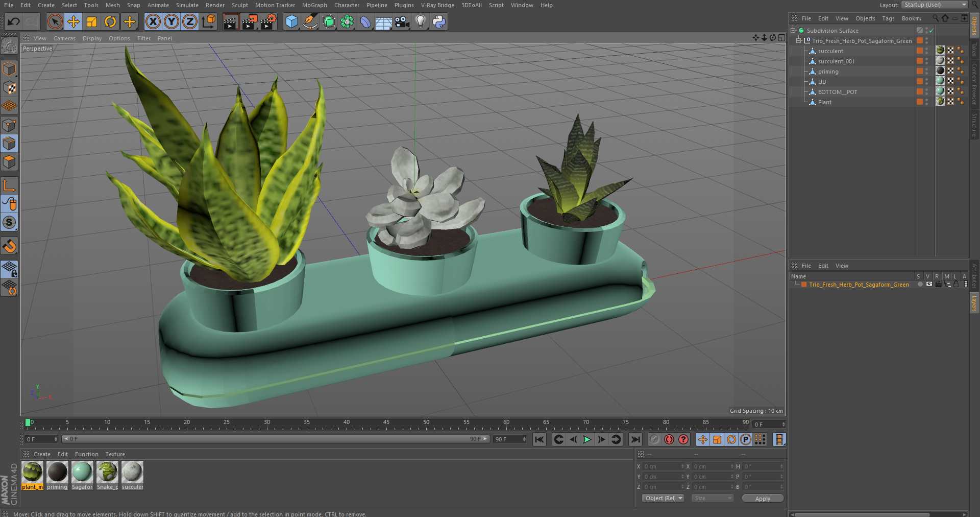980x517 pixels.
Task: Render active view clapperboard icon
Action: (231, 21)
